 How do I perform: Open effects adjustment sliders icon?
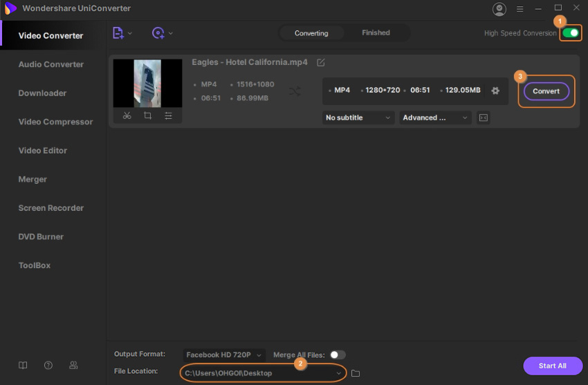(x=168, y=116)
